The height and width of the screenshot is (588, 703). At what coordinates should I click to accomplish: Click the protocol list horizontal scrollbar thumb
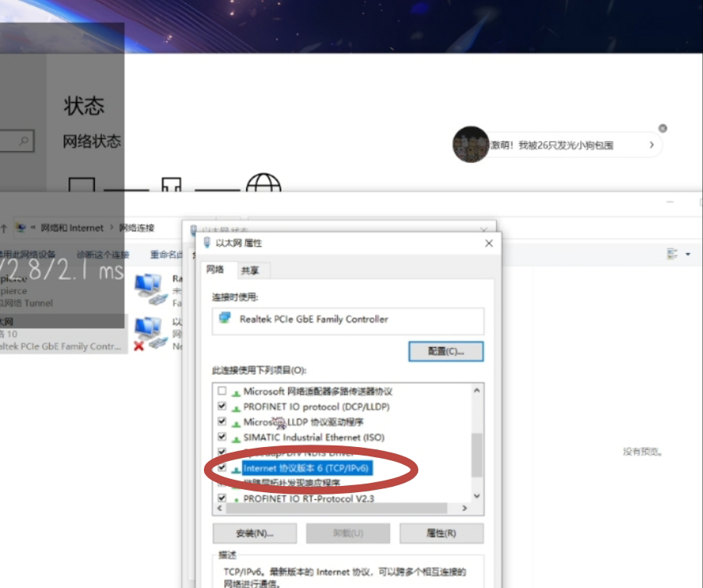pyautogui.click(x=336, y=508)
